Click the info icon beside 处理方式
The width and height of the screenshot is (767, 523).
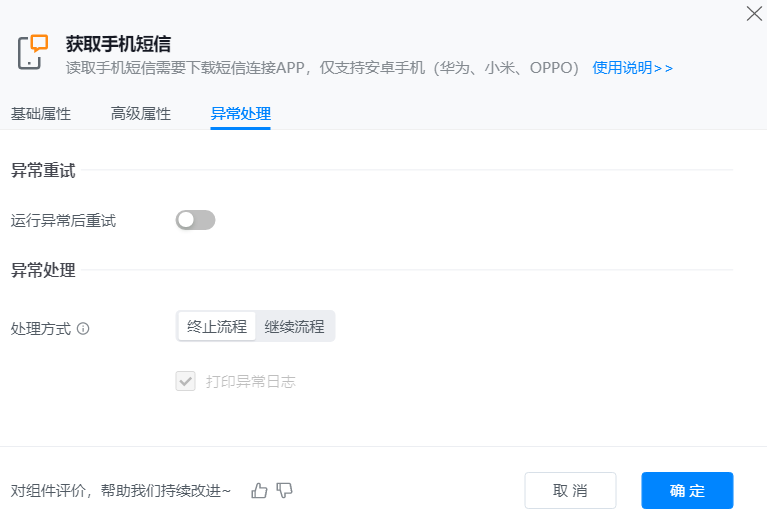click(x=83, y=328)
